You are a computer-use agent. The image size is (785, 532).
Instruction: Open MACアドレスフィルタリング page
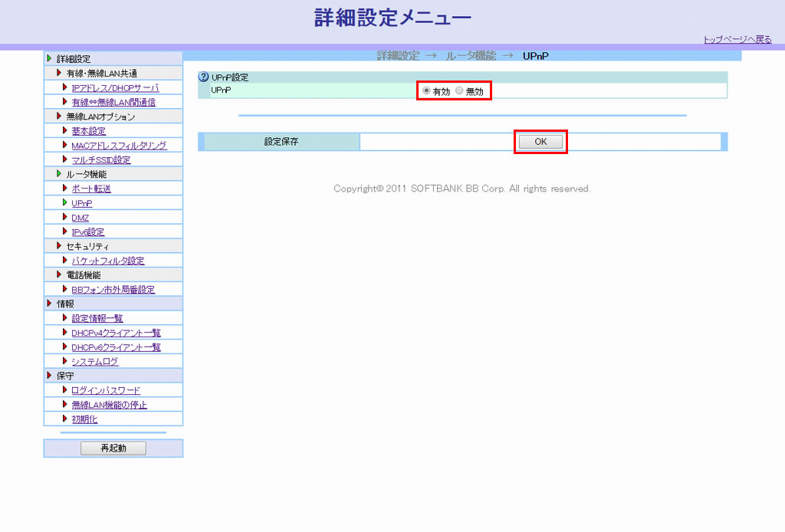(118, 146)
